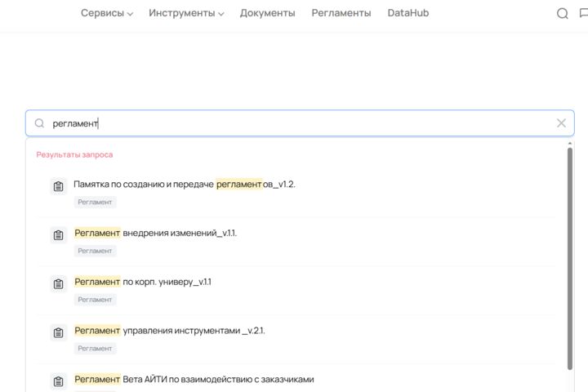
Task: Expand the Инструменты dropdown menu
Action: coord(186,13)
